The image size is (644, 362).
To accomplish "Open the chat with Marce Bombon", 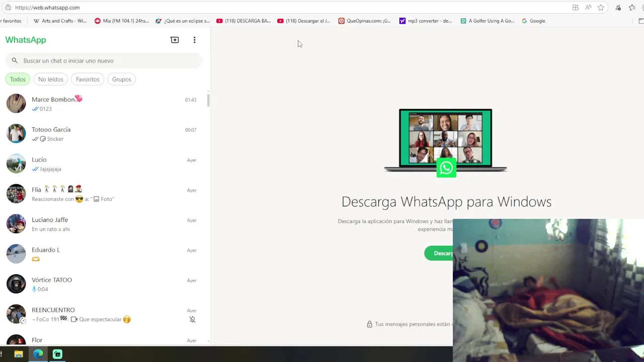I will pos(103,104).
